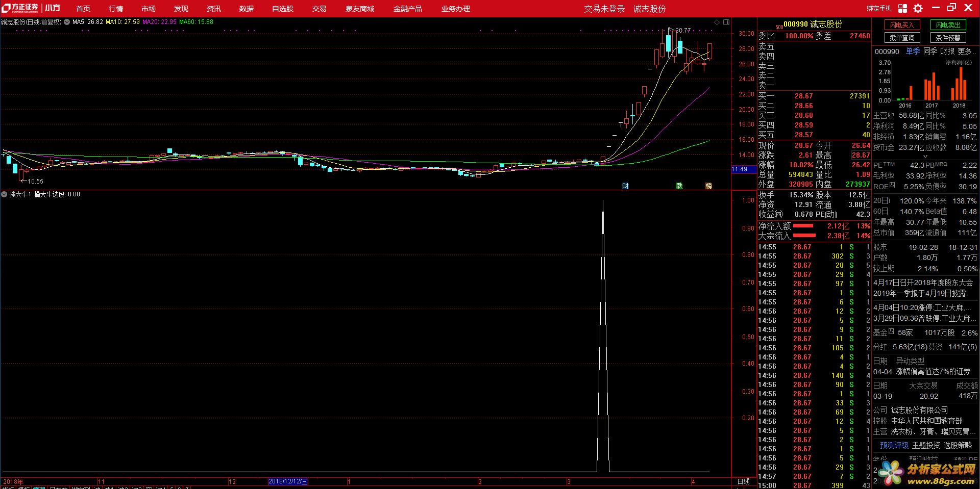Click the 30.77 high price marker

pyautogui.click(x=683, y=31)
